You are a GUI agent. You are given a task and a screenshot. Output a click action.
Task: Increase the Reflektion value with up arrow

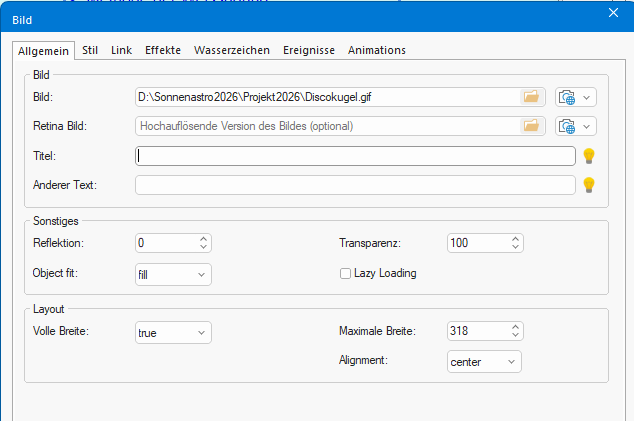(x=204, y=239)
